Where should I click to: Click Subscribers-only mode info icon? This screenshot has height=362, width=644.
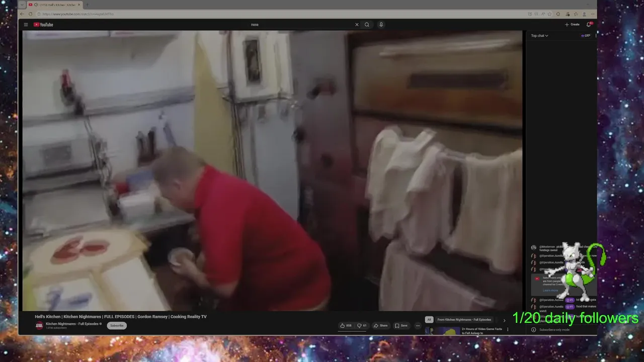533,330
